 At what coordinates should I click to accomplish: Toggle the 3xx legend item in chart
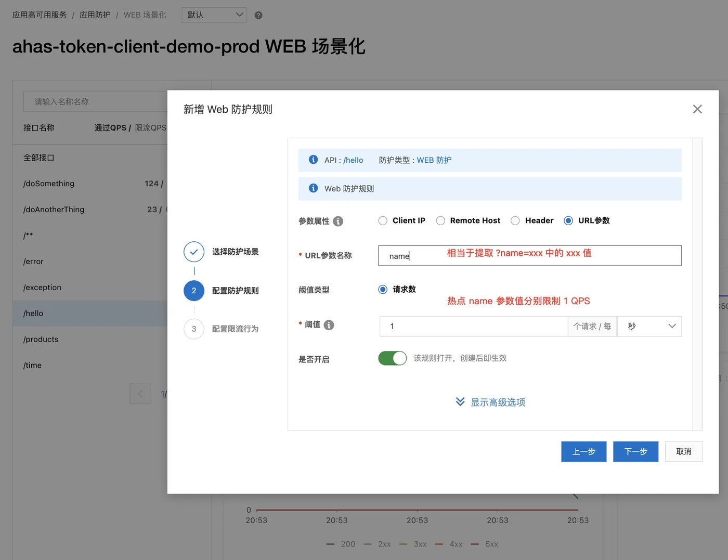413,544
